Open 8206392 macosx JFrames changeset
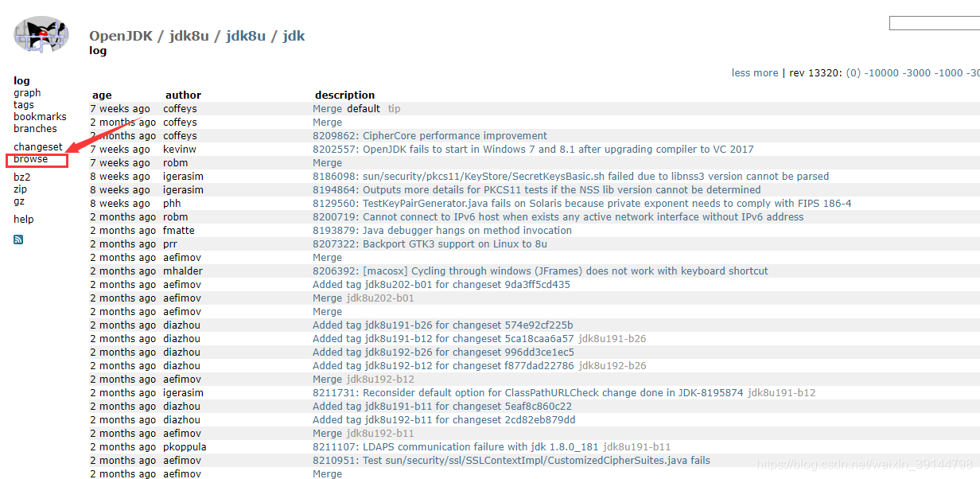The height and width of the screenshot is (479, 980). tap(541, 271)
